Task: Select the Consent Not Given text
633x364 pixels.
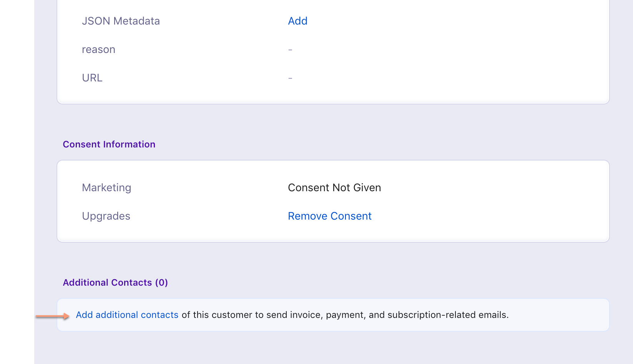Action: click(x=334, y=188)
